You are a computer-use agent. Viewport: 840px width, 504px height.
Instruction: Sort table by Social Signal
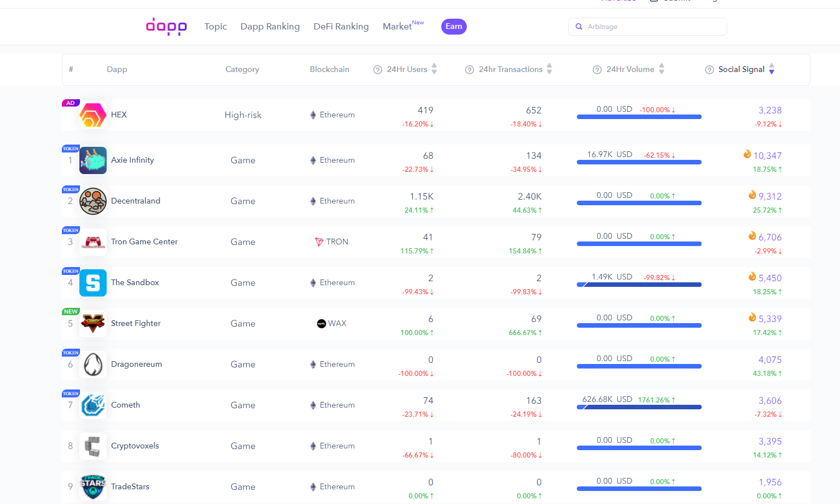pyautogui.click(x=772, y=69)
